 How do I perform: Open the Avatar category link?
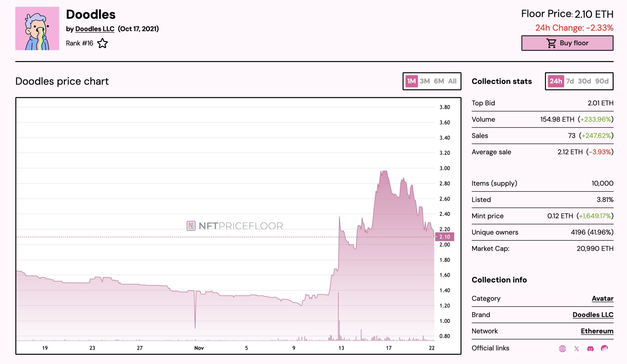[x=603, y=298]
